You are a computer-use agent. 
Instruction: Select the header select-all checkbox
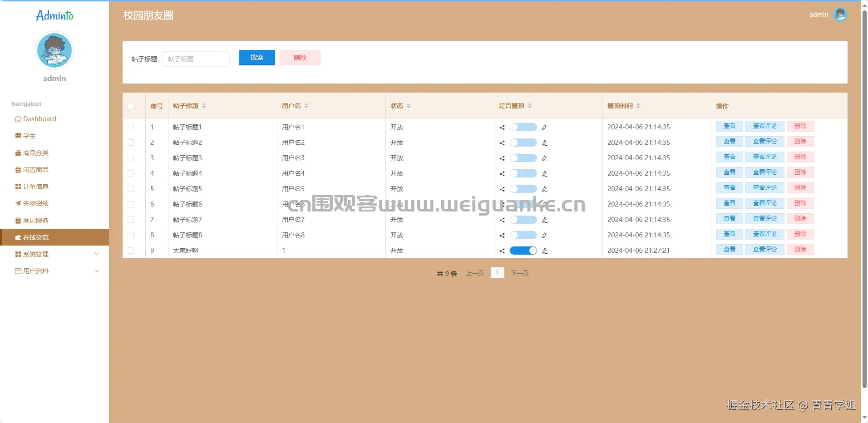[131, 106]
